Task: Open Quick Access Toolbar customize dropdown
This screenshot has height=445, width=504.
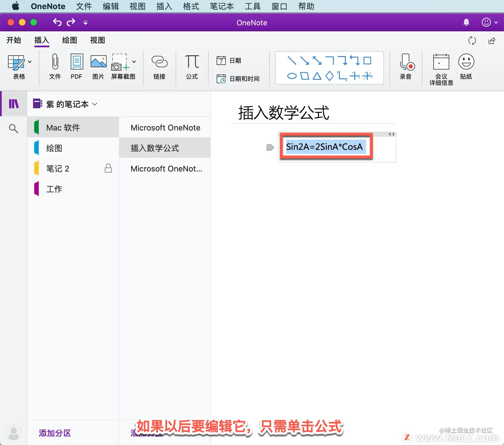Action: tap(85, 23)
